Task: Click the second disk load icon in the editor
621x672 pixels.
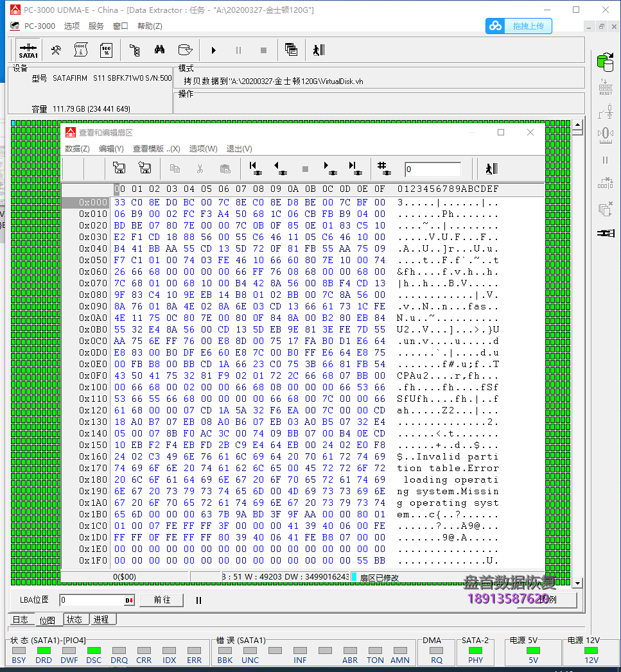Action: [144, 168]
